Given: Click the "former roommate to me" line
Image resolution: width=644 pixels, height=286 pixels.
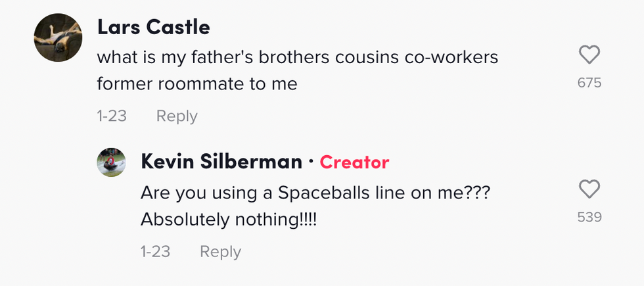Looking at the screenshot, I should (197, 84).
